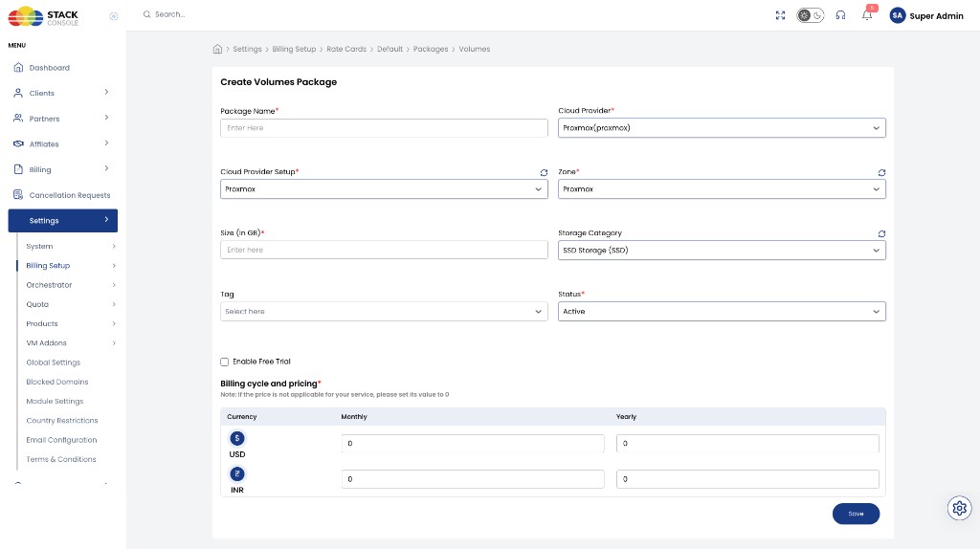Click the Partners people icon
The height and width of the screenshot is (549, 980).
(18, 118)
